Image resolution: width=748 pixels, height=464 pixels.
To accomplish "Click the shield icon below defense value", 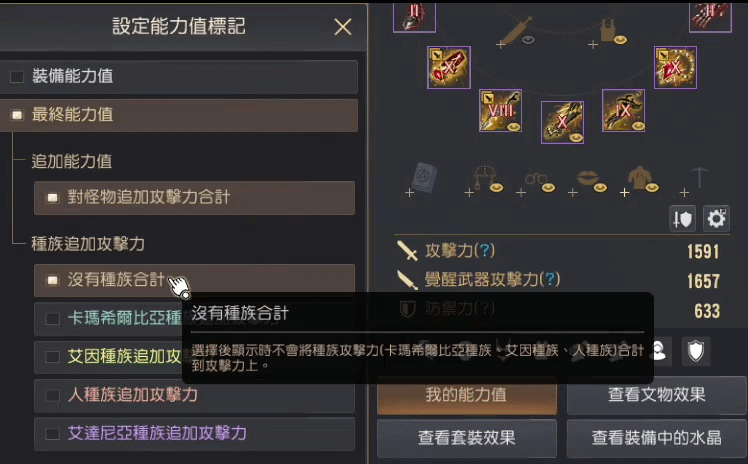I will tap(696, 351).
